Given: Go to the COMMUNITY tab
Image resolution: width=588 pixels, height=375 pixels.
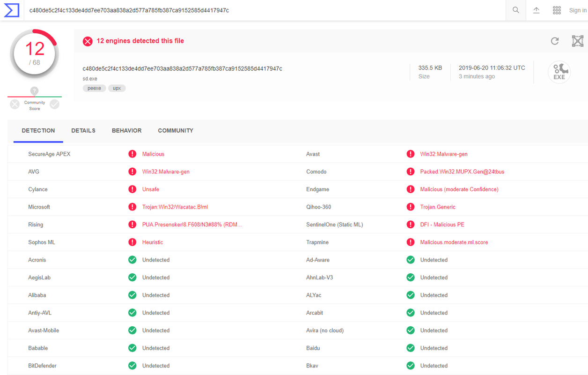Looking at the screenshot, I should click(176, 131).
